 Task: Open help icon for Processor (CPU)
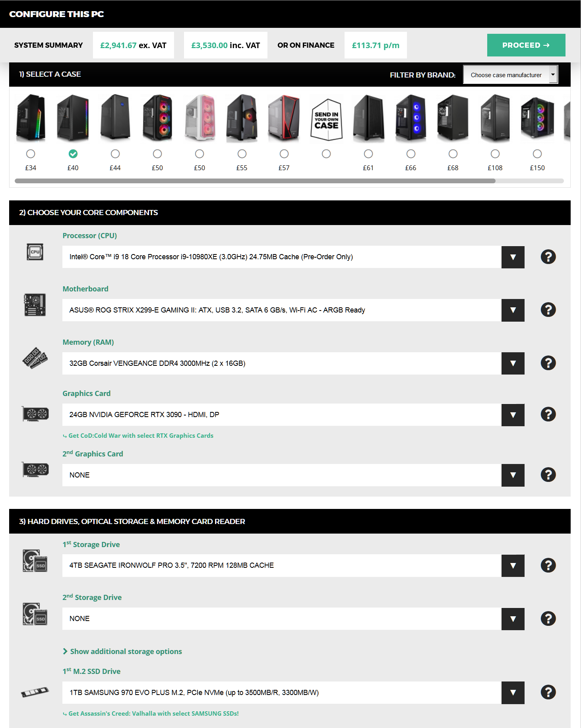click(548, 256)
